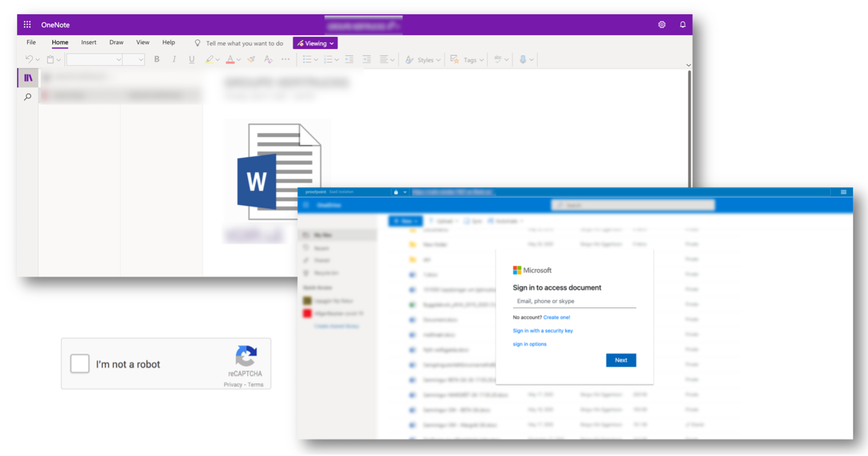Insert a numbered list

coord(328,60)
